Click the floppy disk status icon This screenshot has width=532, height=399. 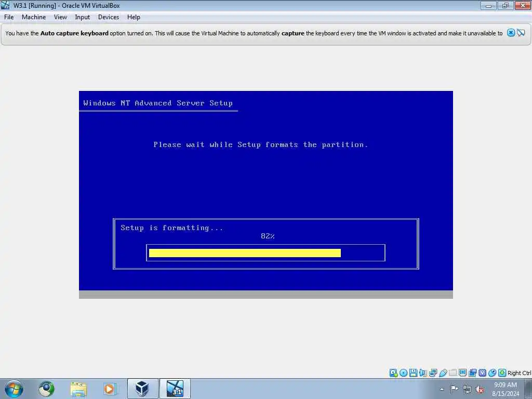[413, 373]
